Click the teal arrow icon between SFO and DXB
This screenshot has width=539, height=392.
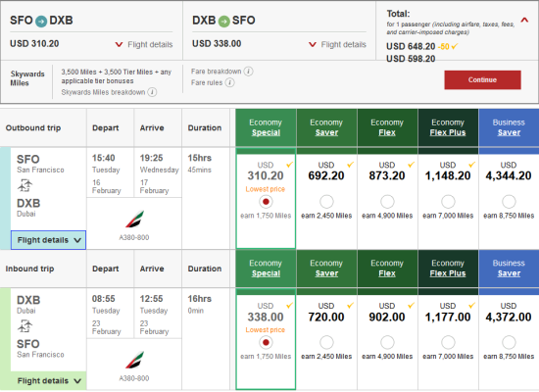(x=41, y=22)
